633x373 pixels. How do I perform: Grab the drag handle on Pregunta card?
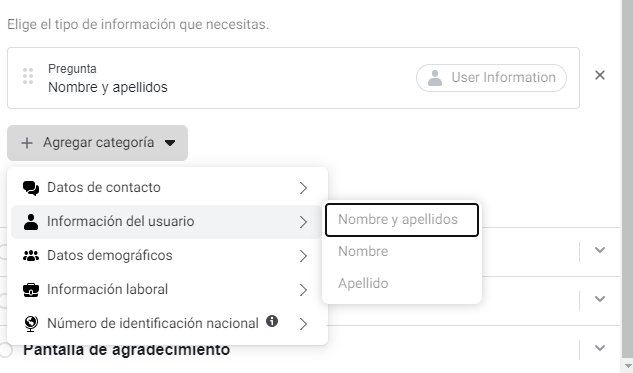28,76
